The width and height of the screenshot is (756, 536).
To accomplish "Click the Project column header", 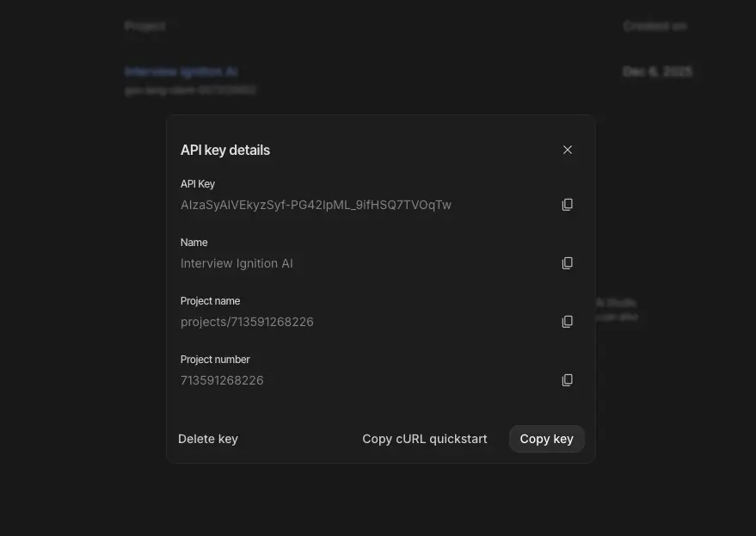I will [145, 26].
